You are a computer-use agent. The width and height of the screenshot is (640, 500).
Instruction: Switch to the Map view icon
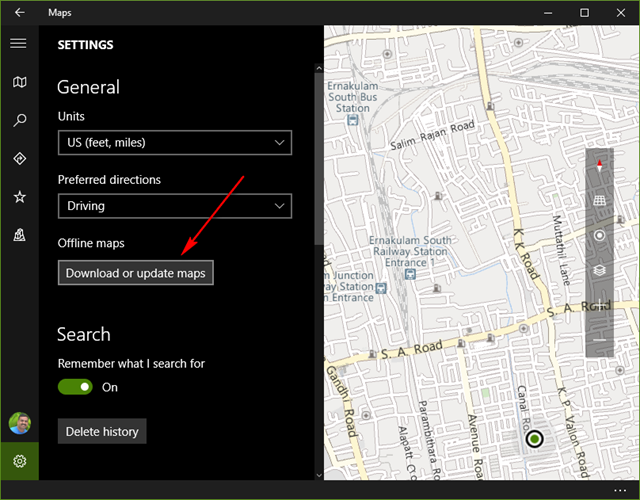20,82
